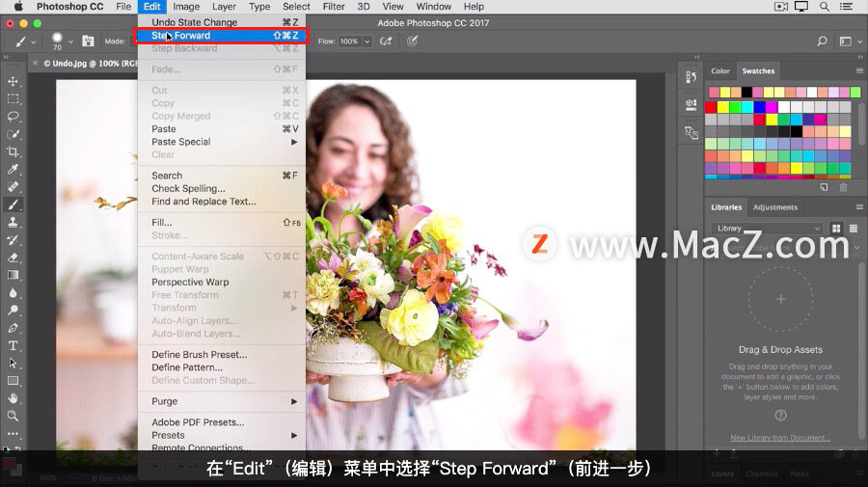Select the Path Selection tool

point(13,363)
